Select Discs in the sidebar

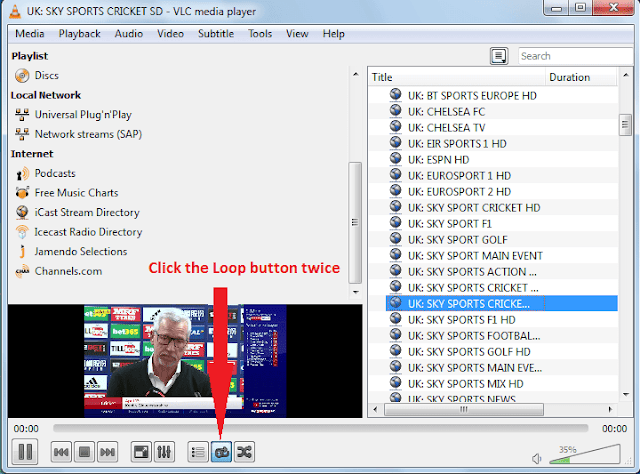47,76
